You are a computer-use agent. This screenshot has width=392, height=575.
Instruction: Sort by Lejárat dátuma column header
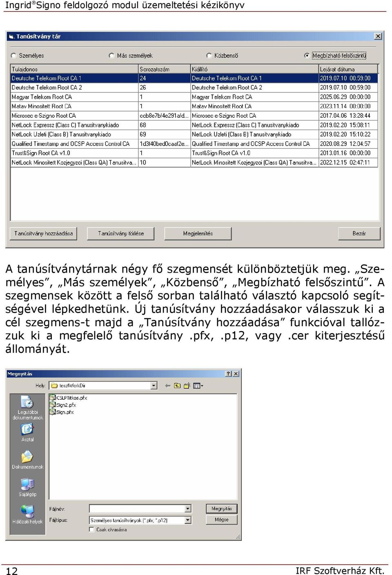[x=348, y=69]
